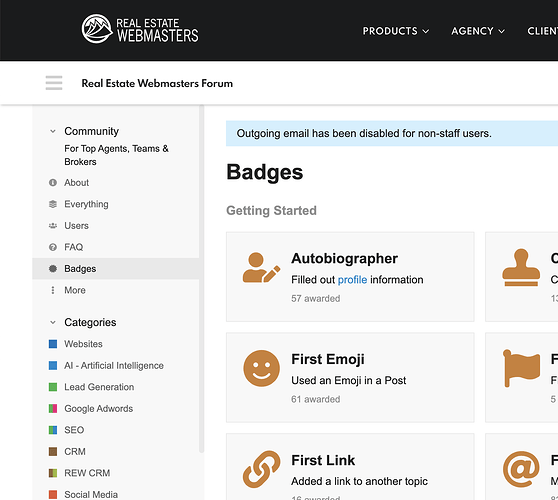Click the flag badge icon
The image size is (558, 500).
(521, 368)
